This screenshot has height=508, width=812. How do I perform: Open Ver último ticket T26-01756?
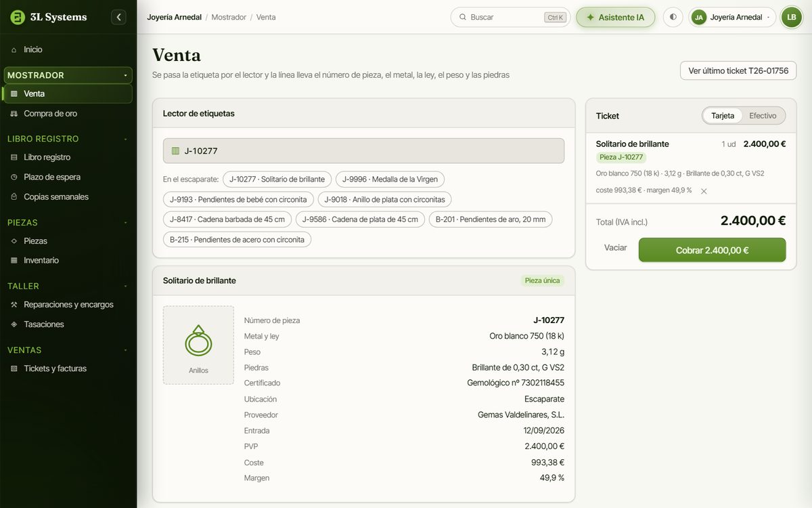coord(738,70)
